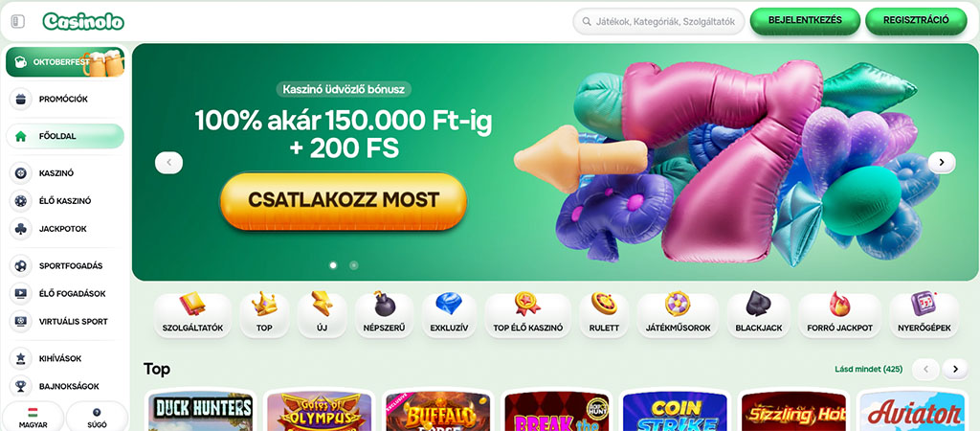
Task: Click the Csatlakozz Most button
Action: 344,200
